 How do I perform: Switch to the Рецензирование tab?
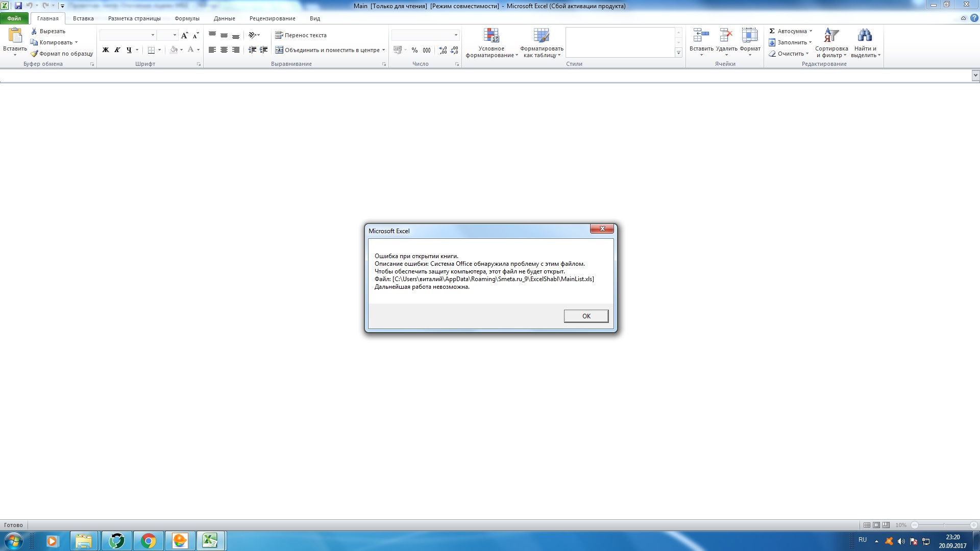coord(273,18)
